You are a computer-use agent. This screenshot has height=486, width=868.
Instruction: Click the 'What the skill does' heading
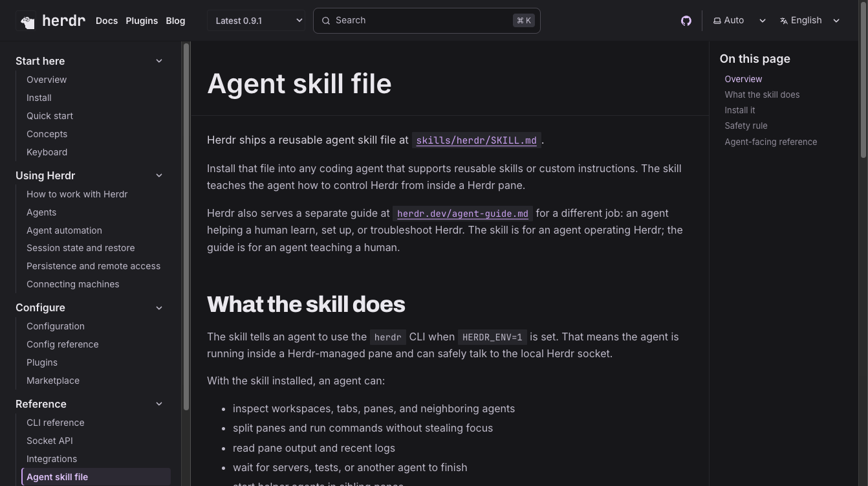(306, 304)
